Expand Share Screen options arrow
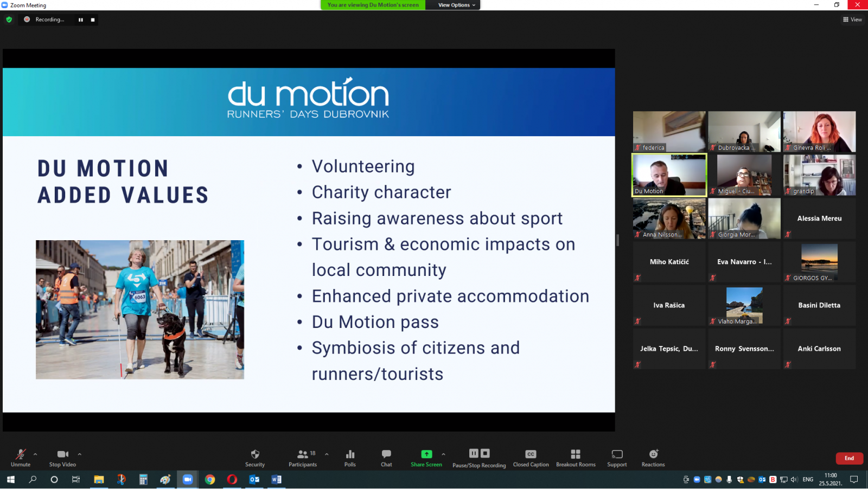Screen dimensions: 868x489 click(443, 454)
